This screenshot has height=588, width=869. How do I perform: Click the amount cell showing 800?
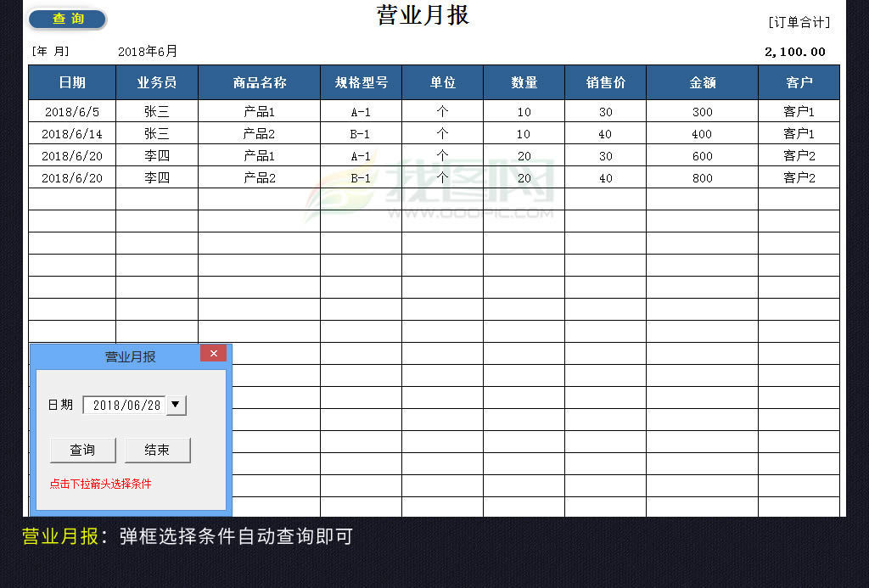702,178
